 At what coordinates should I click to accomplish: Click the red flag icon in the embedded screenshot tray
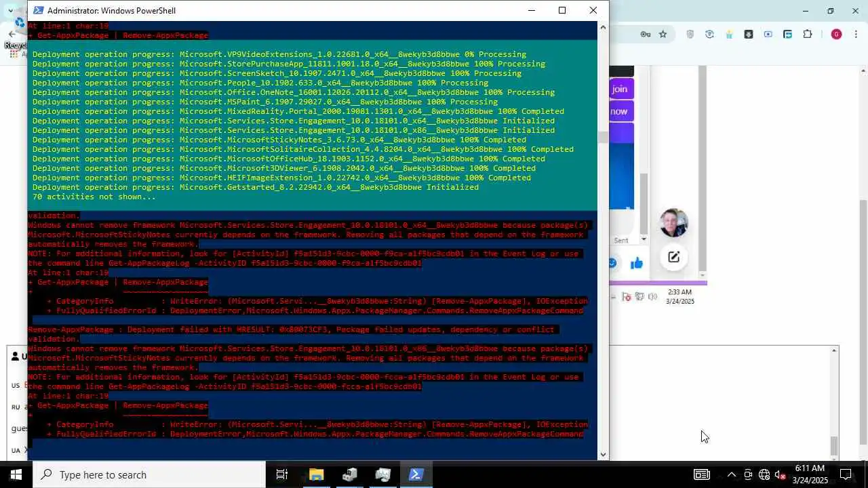(x=627, y=296)
